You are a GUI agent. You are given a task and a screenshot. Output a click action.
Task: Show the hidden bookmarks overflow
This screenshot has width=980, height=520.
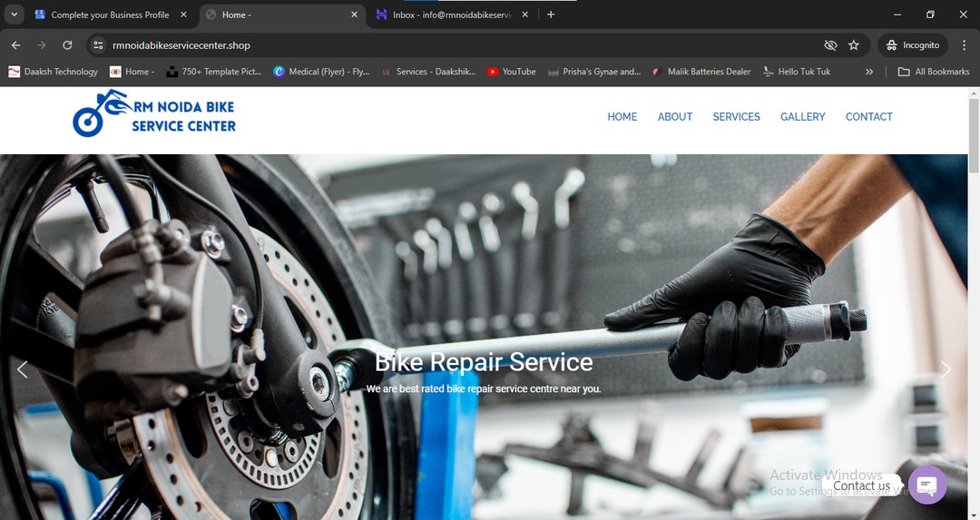[869, 72]
